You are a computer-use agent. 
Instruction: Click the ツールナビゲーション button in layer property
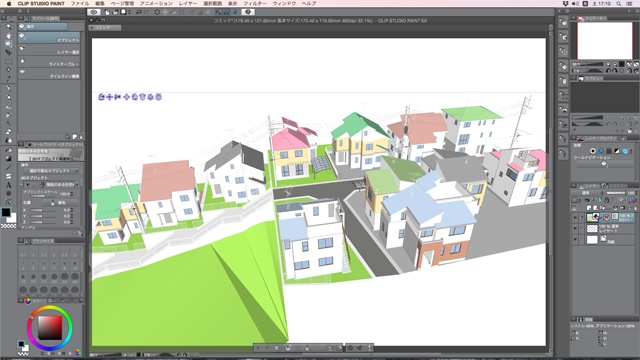pos(604,164)
